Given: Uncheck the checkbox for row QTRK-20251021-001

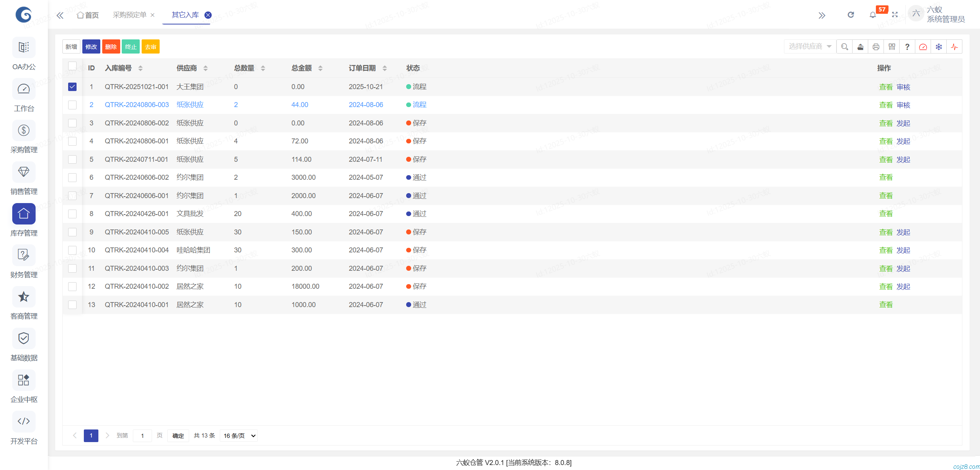Looking at the screenshot, I should coord(72,87).
